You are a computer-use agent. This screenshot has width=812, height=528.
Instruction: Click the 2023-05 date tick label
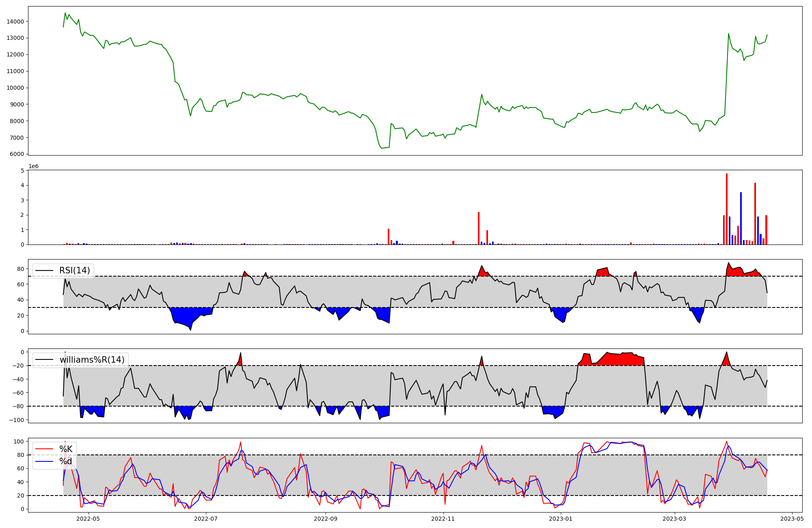(792, 519)
